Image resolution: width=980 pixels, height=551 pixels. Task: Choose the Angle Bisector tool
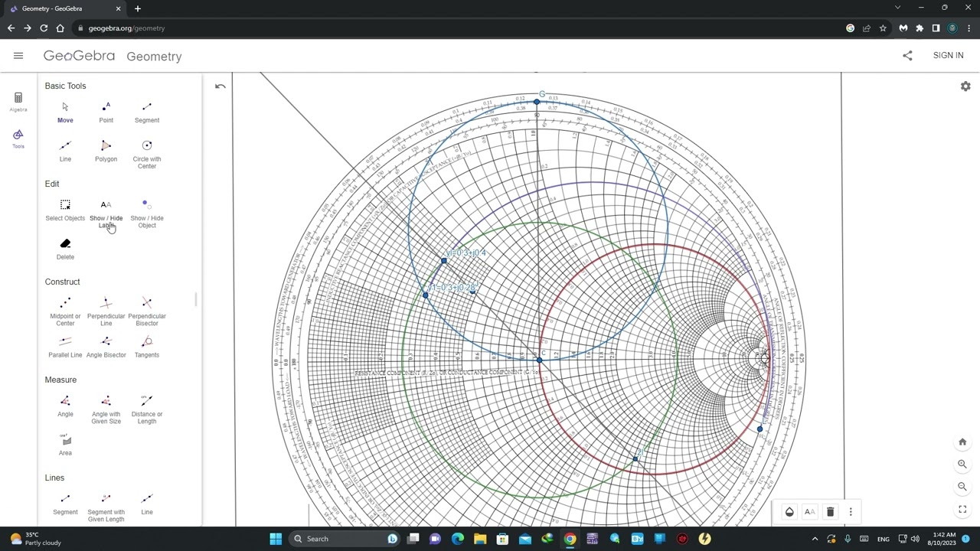tap(106, 347)
